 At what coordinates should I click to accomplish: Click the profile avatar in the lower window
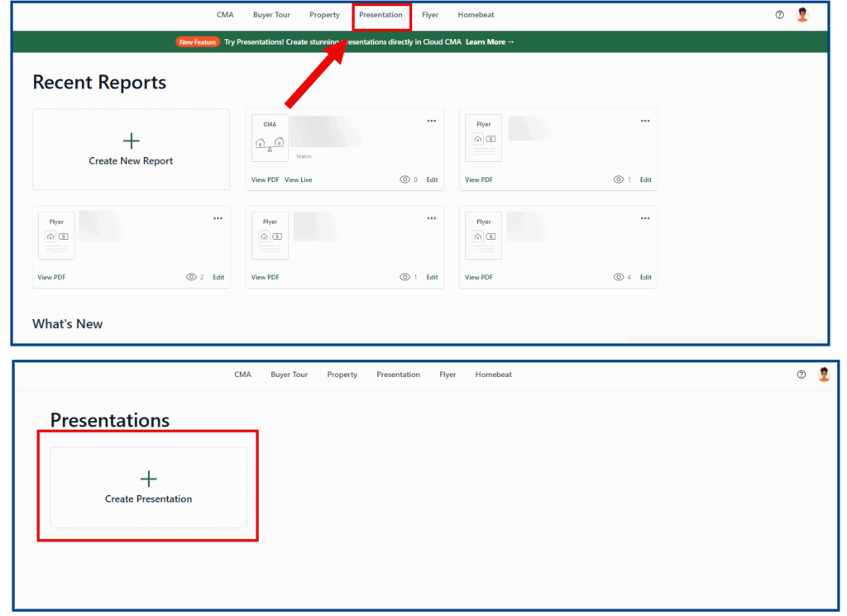[x=823, y=374]
